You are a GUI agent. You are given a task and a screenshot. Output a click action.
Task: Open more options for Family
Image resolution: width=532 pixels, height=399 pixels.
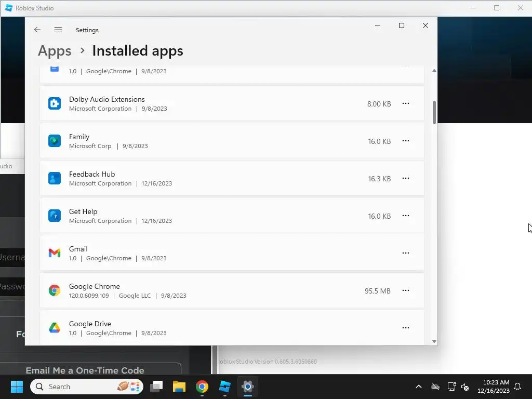[x=405, y=141]
